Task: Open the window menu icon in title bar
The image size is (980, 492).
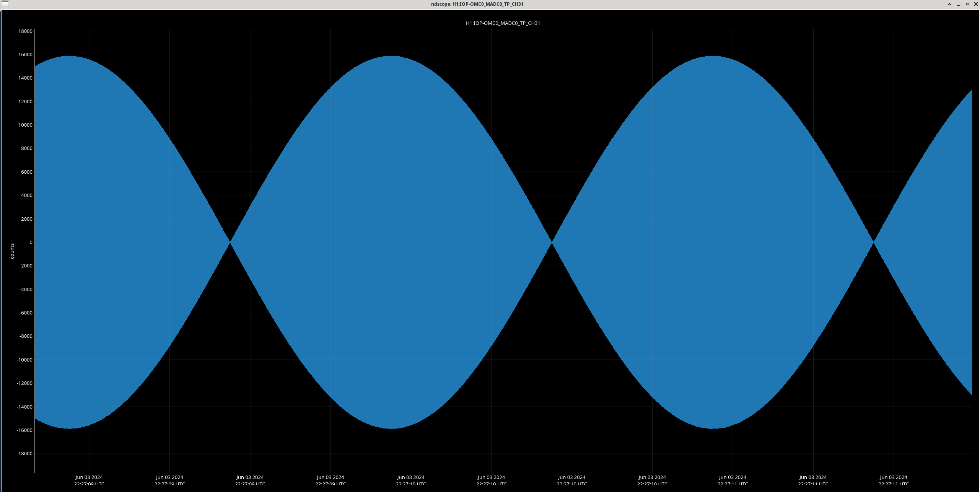Action: [x=5, y=4]
